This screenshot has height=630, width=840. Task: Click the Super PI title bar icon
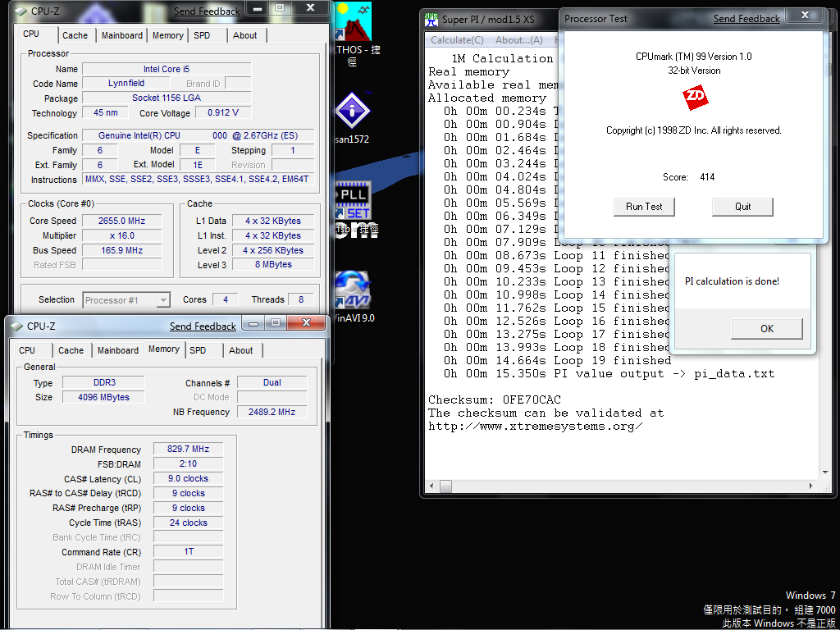coord(431,19)
